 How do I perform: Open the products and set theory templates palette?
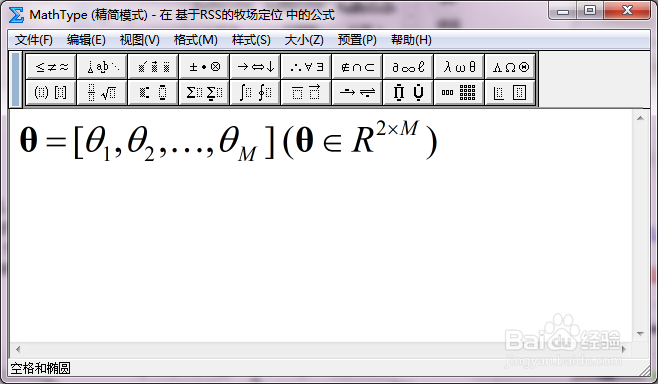pyautogui.click(x=408, y=92)
